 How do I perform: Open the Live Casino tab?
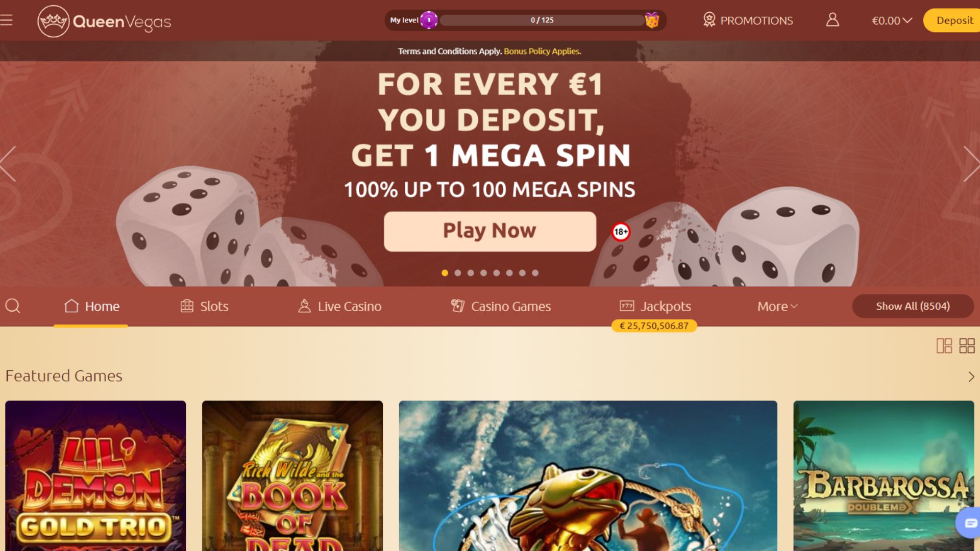pos(339,306)
